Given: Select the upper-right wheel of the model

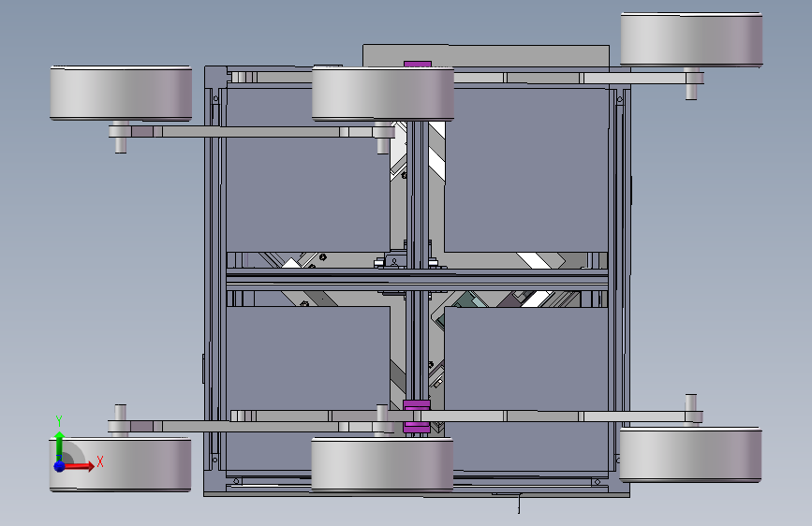Looking at the screenshot, I should click(691, 40).
